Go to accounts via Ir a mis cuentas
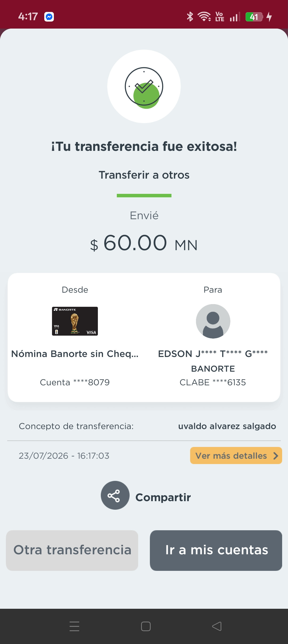 click(x=216, y=550)
